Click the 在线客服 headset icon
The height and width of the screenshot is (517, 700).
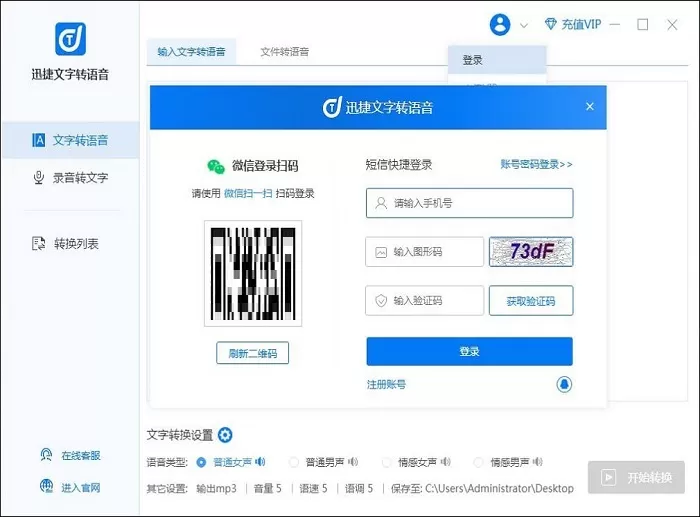[46, 454]
